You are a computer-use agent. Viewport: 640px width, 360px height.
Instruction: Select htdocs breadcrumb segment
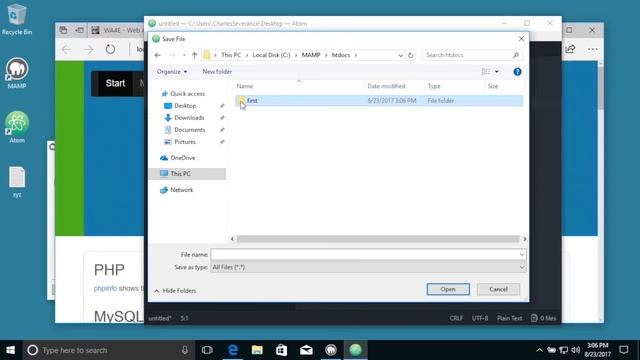[341, 55]
